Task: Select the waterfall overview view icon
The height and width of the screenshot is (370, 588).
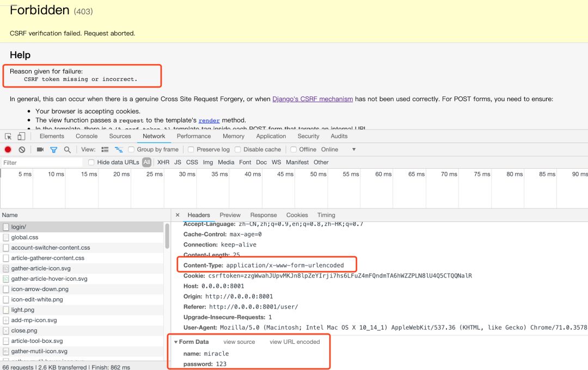Action: click(119, 150)
